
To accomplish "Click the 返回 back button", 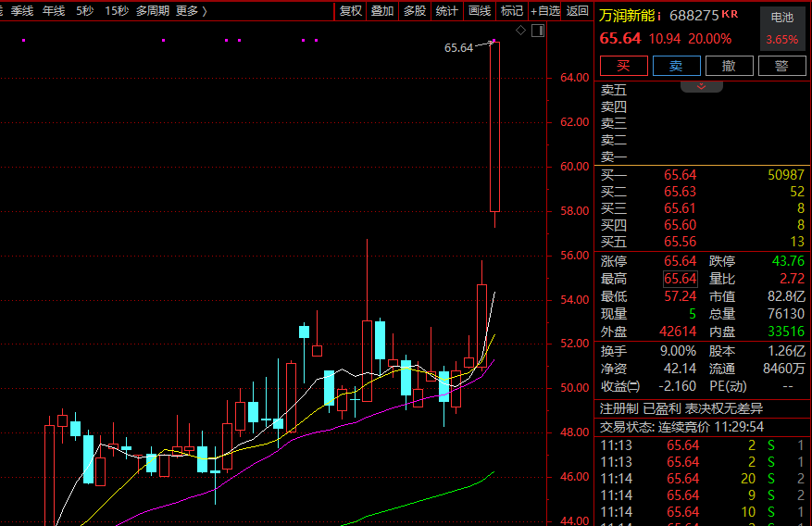I will tap(577, 11).
